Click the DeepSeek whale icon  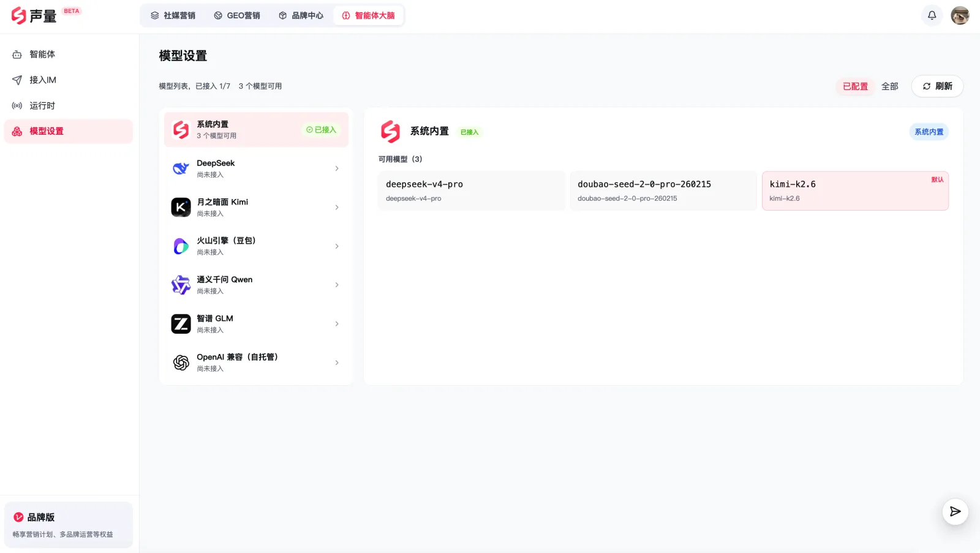click(181, 168)
